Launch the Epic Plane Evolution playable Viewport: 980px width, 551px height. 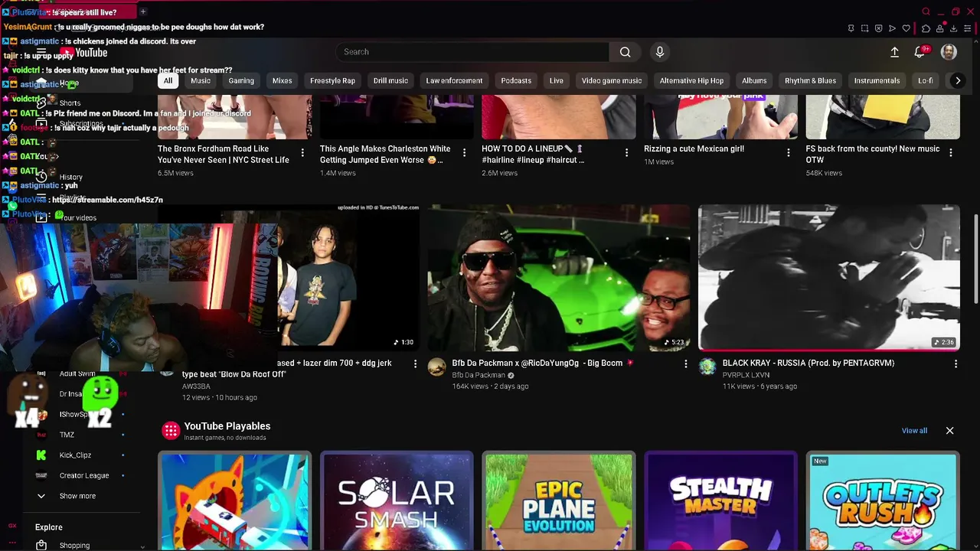559,501
